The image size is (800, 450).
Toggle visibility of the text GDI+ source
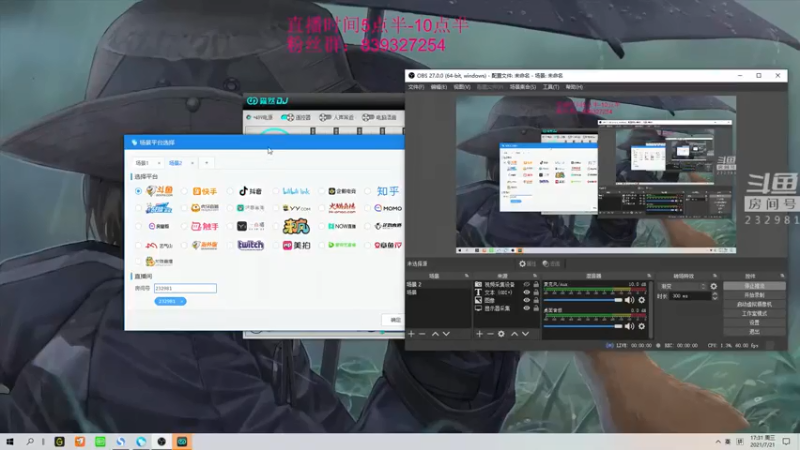527,292
